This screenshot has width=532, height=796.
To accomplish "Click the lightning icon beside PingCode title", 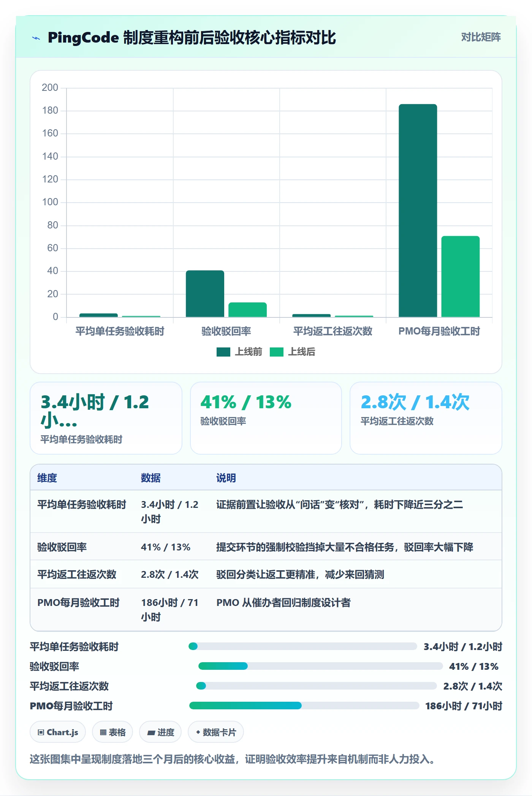I will [36, 38].
